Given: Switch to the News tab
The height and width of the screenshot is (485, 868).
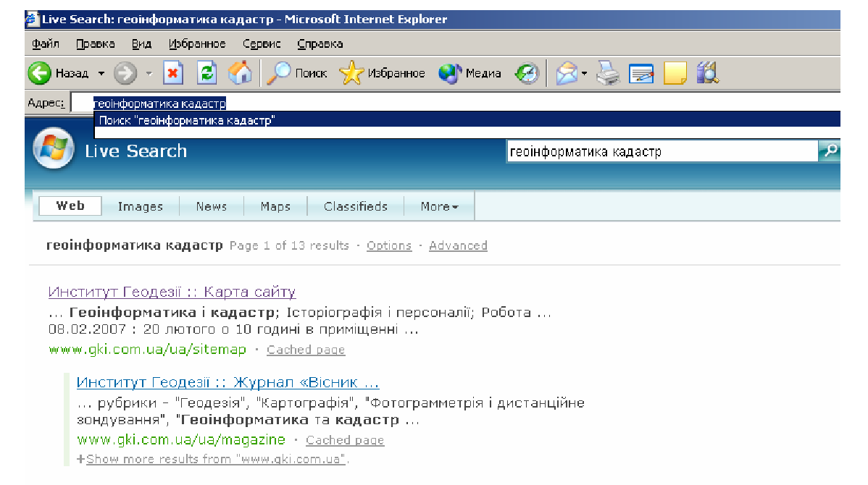Looking at the screenshot, I should [212, 206].
